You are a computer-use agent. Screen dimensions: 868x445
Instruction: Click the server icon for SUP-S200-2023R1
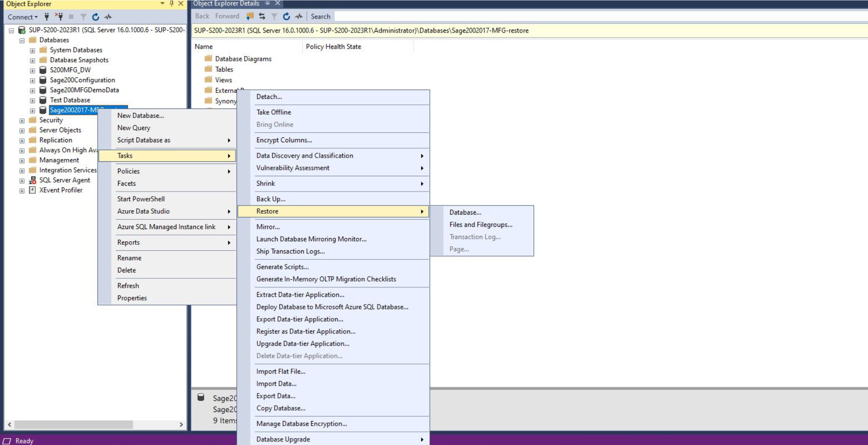tap(22, 30)
